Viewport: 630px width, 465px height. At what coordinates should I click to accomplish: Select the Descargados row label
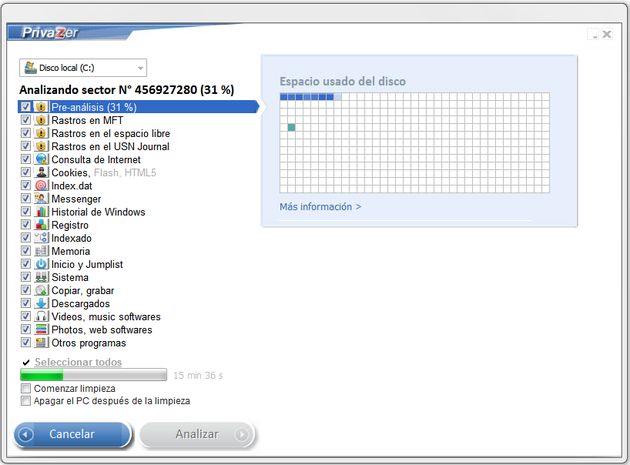pos(80,303)
